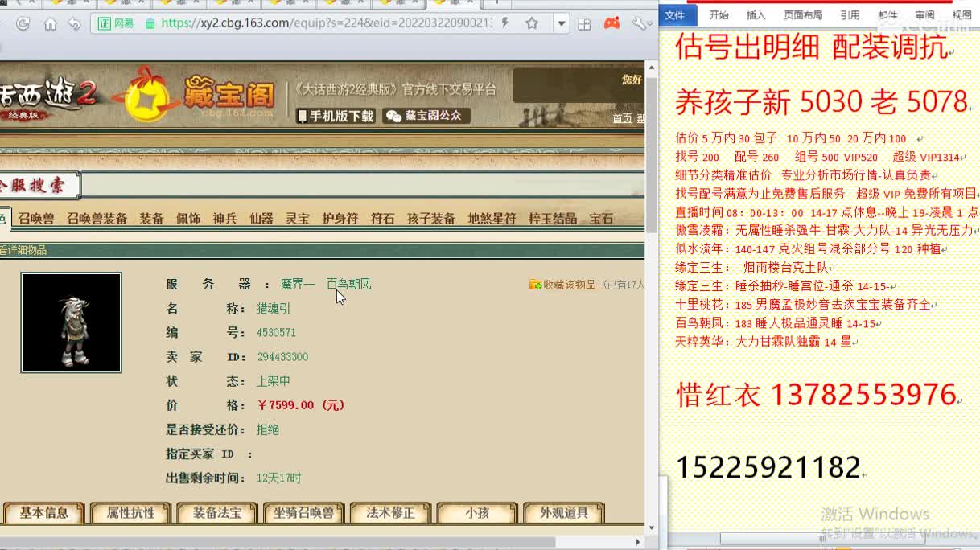Switch to the 地煞星符 category tab
The image size is (980, 550).
click(492, 218)
